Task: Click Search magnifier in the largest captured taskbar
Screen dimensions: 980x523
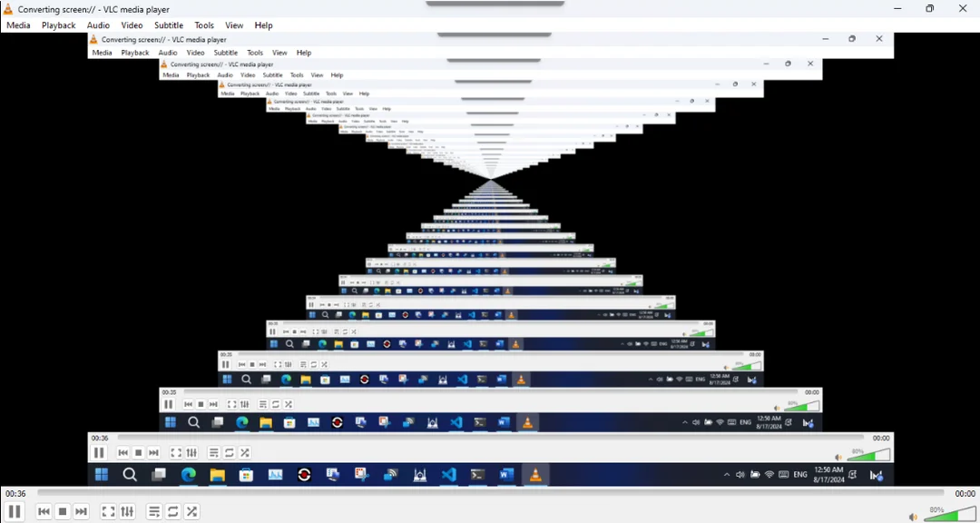Action: point(130,475)
